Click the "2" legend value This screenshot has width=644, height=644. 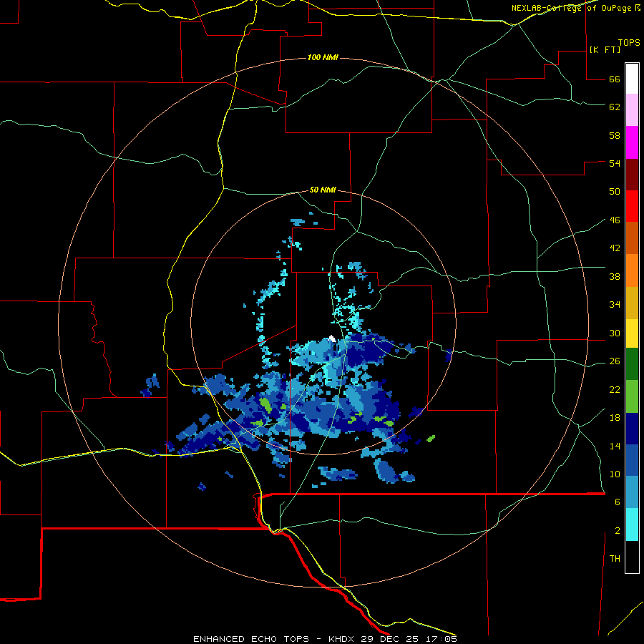click(618, 531)
